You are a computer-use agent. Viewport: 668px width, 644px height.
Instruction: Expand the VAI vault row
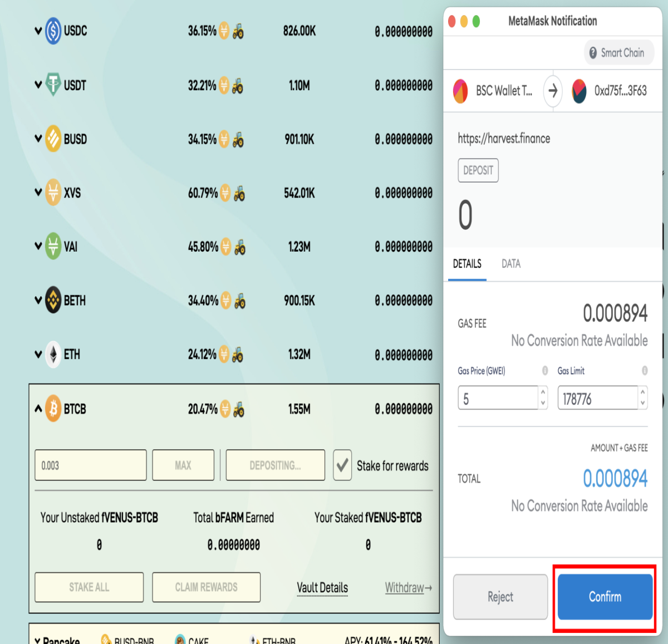(38, 246)
